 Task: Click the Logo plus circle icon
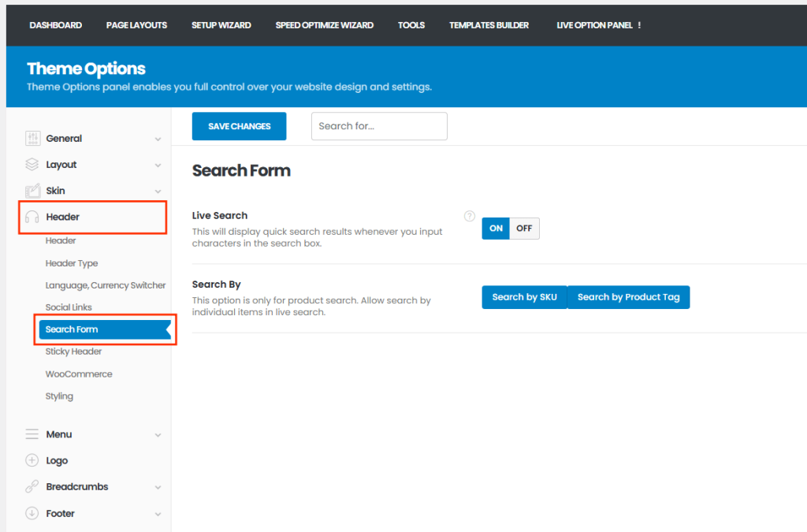click(32, 460)
